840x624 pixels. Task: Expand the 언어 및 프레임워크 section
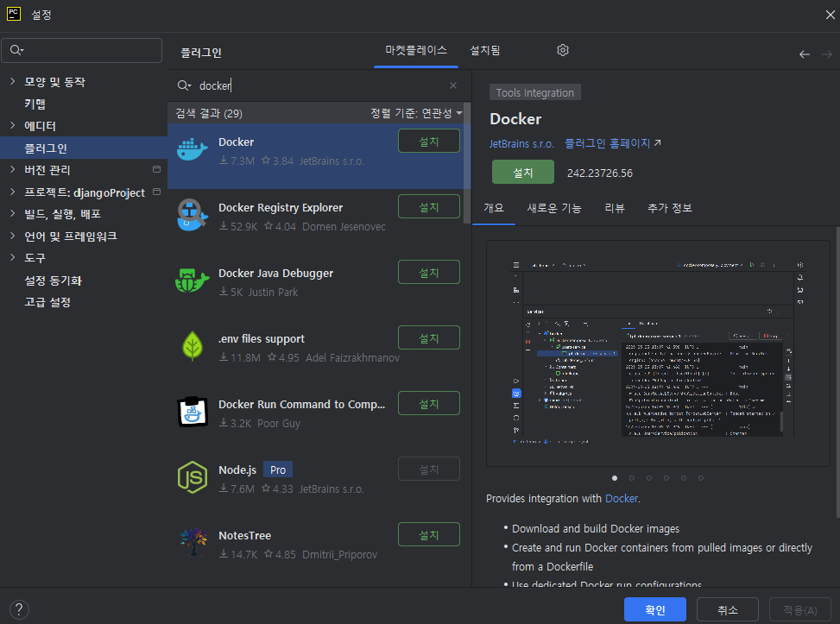tap(13, 236)
